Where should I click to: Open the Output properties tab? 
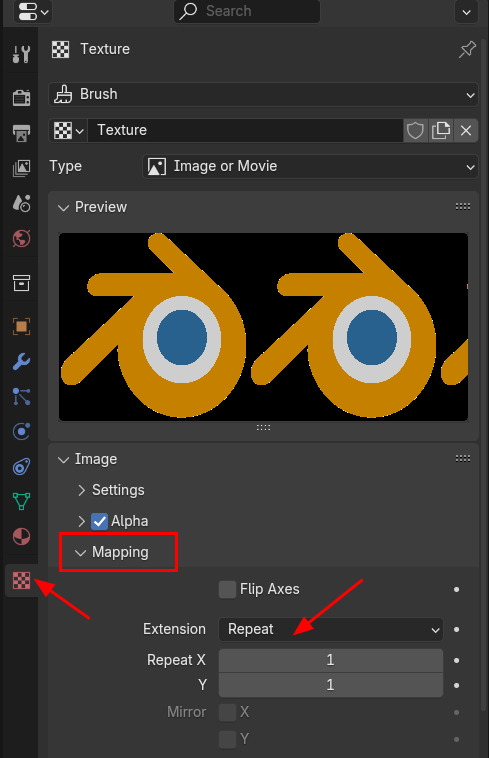click(x=21, y=133)
